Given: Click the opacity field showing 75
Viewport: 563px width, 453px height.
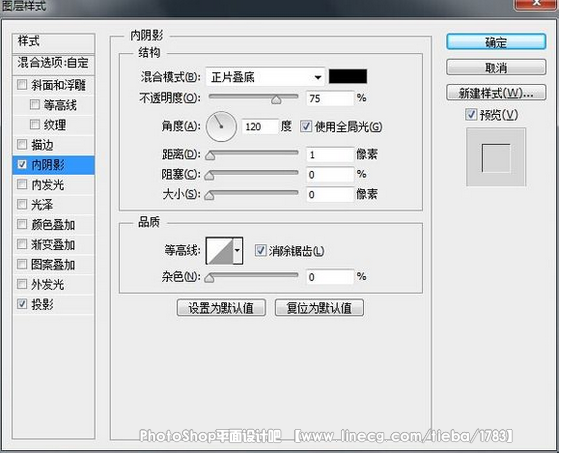Looking at the screenshot, I should click(x=330, y=98).
